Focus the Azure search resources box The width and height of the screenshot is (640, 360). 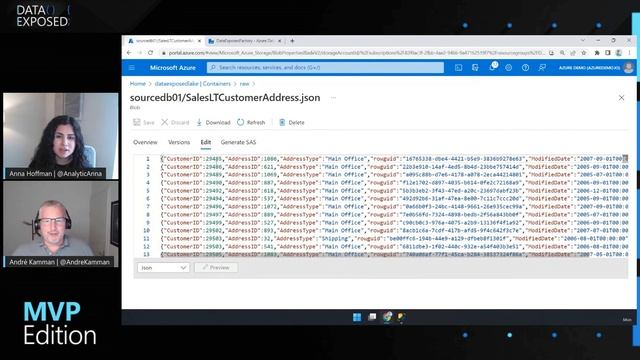[325, 68]
